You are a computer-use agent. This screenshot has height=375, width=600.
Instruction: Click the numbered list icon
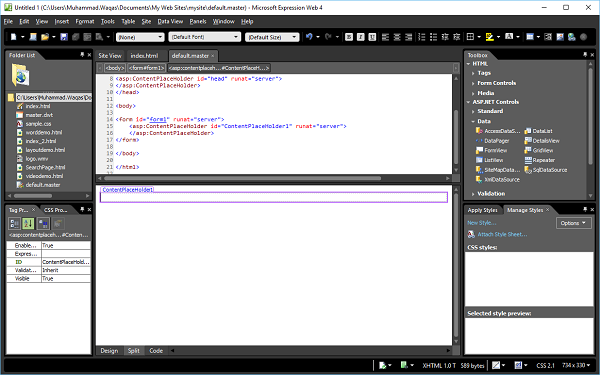coord(421,37)
